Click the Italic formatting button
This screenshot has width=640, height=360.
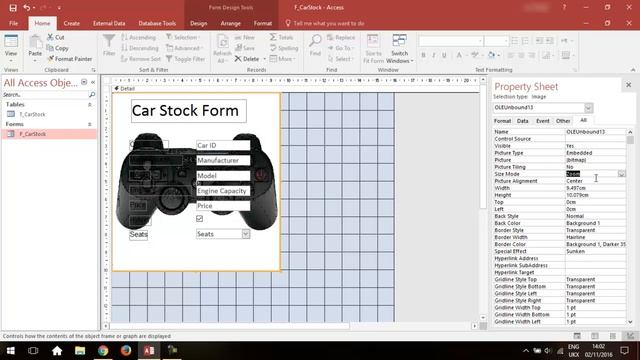434,55
